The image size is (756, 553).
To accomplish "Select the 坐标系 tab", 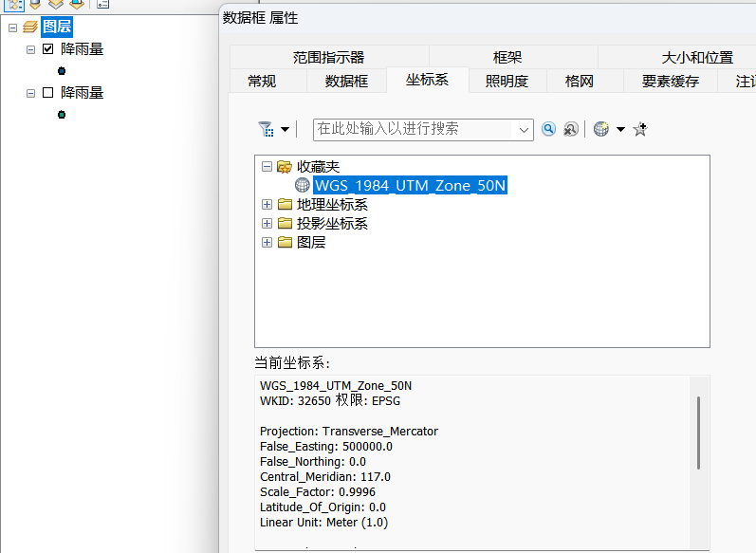I will click(x=427, y=80).
